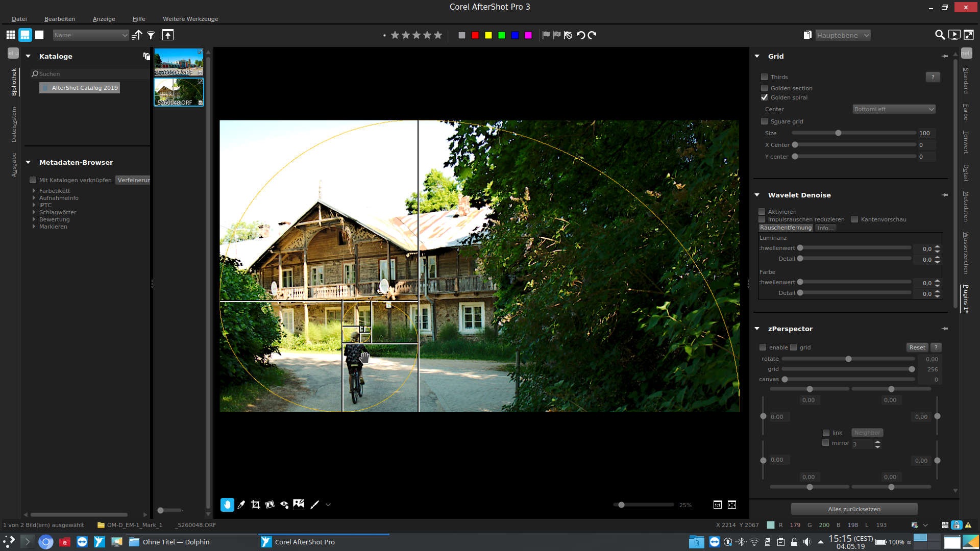This screenshot has width=980, height=551.
Task: Toggle the zPerspector link checkbox
Action: point(826,433)
